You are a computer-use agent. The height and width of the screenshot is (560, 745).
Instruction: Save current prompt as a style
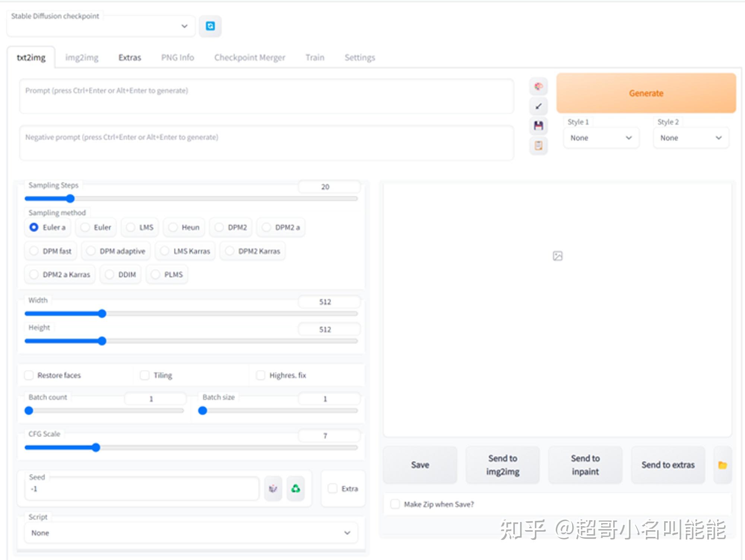(538, 126)
